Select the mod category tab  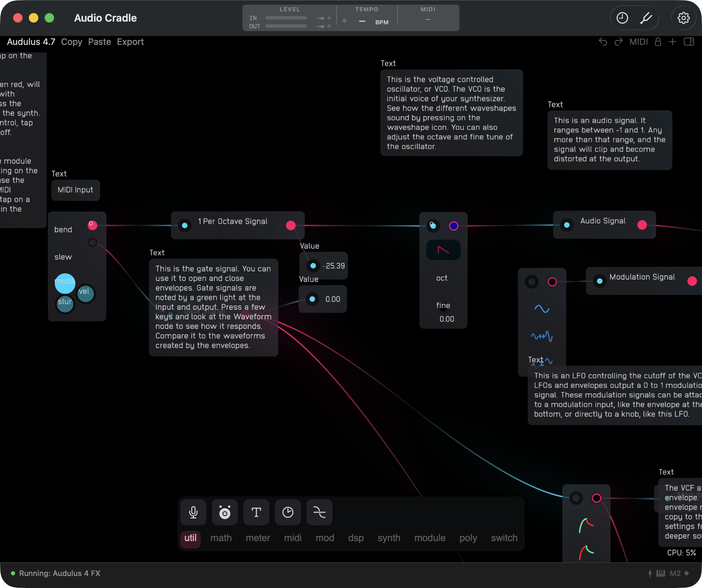click(x=325, y=538)
